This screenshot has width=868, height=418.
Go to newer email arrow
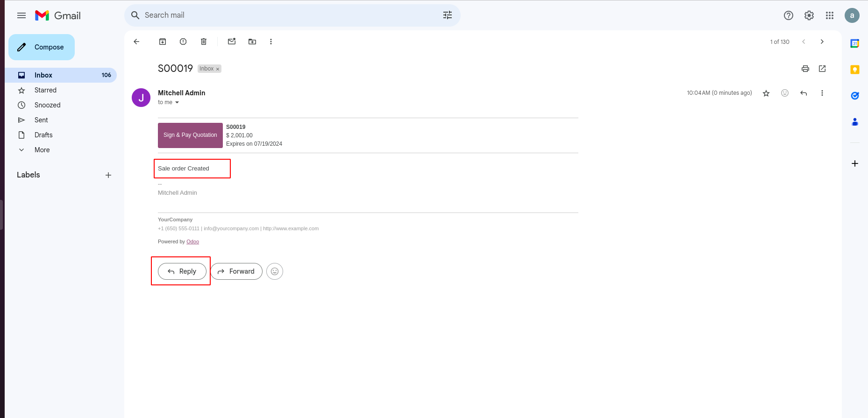click(x=804, y=42)
